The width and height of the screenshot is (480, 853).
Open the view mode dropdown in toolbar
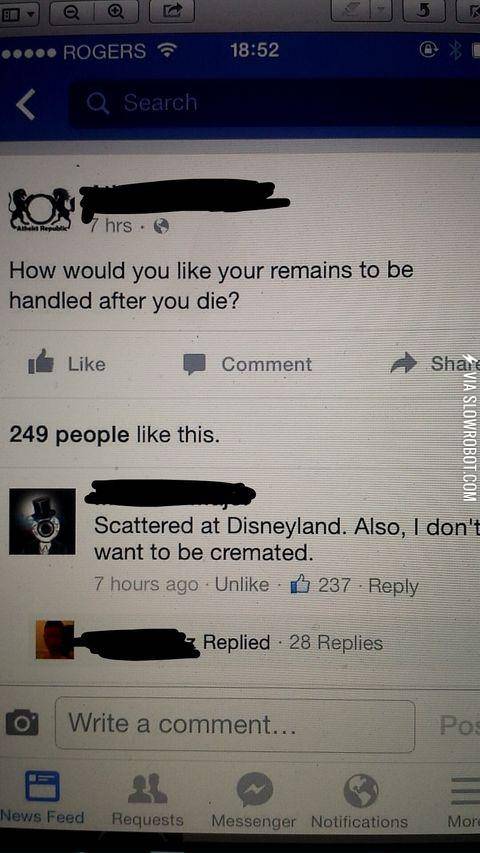21,11
